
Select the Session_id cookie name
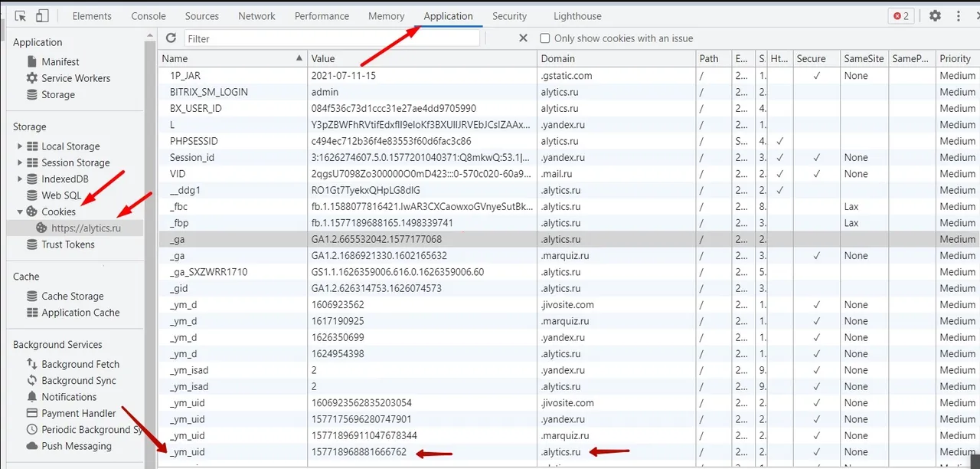click(x=192, y=158)
